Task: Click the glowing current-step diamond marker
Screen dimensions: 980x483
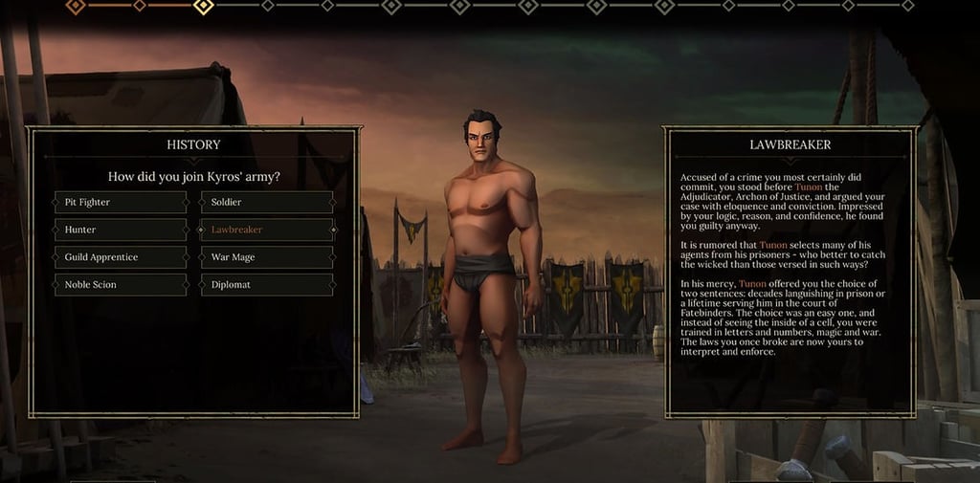Action: pyautogui.click(x=203, y=7)
